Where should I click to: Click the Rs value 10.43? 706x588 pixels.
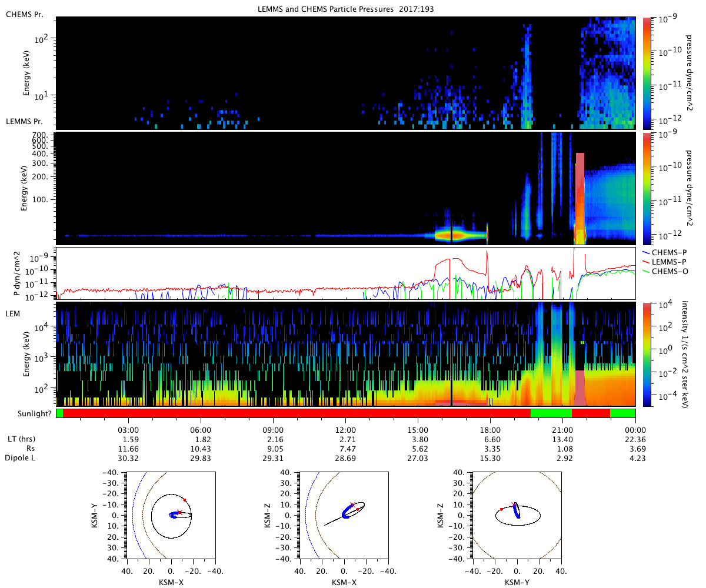(x=201, y=449)
